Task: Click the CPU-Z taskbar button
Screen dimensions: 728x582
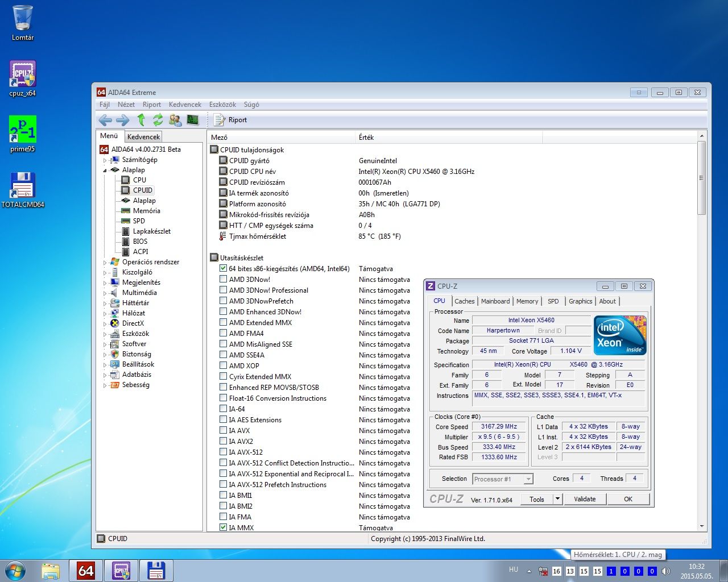Action: [121, 571]
